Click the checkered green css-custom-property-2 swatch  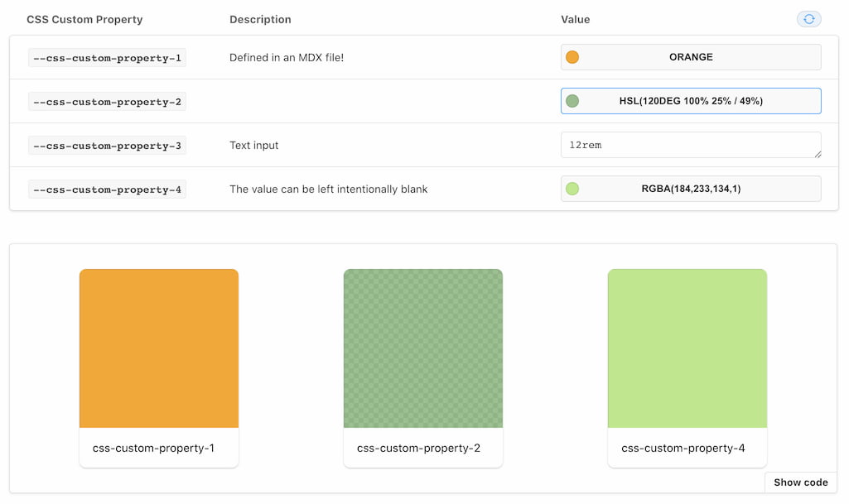click(423, 348)
